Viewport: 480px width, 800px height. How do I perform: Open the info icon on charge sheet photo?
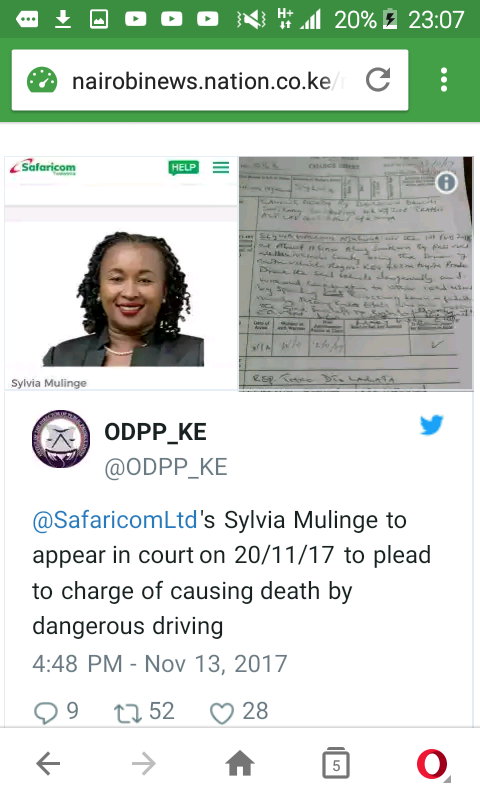(x=446, y=182)
